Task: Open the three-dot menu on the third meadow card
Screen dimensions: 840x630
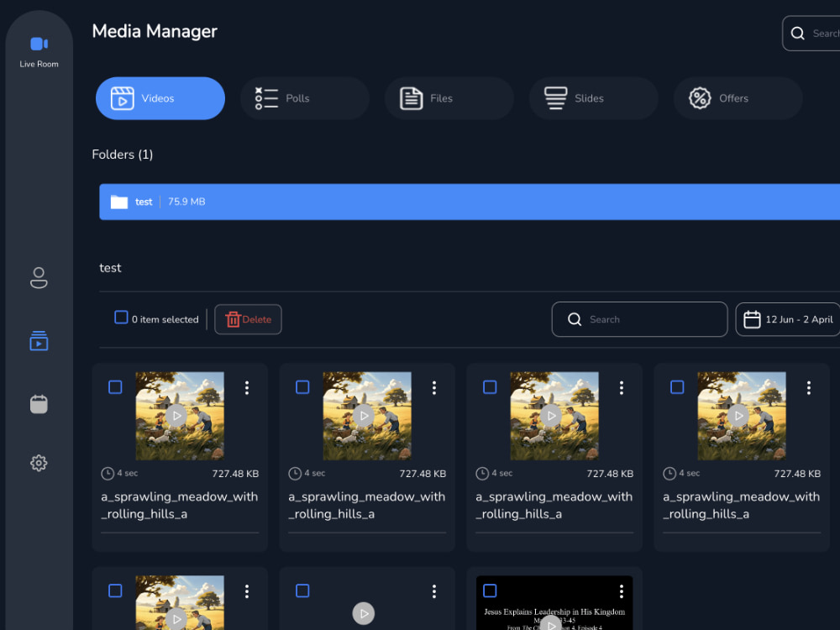Action: point(622,388)
